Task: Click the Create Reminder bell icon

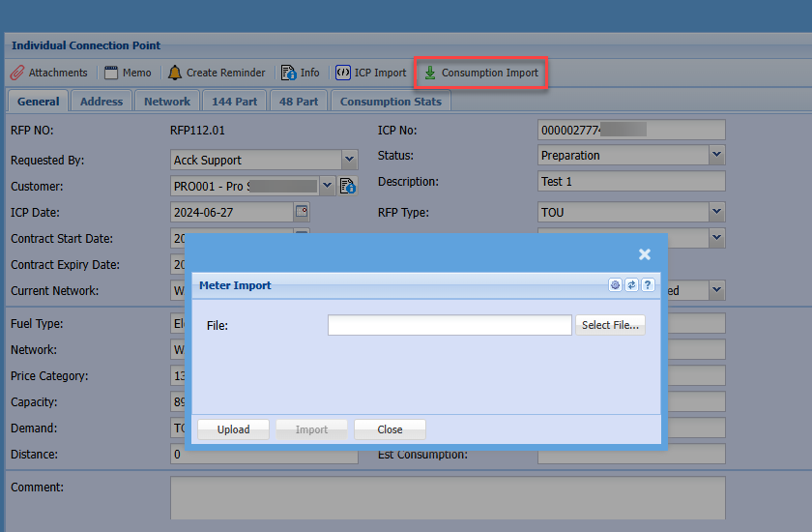Action: (175, 73)
